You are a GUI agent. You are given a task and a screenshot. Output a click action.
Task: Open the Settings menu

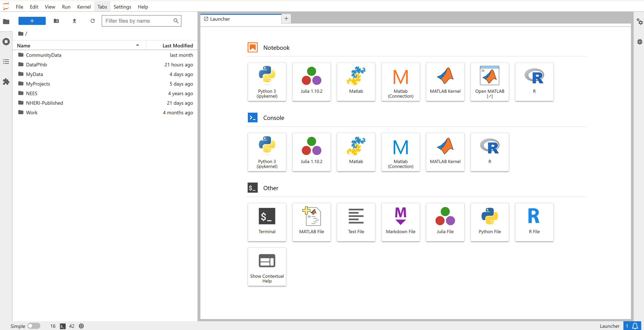point(122,7)
